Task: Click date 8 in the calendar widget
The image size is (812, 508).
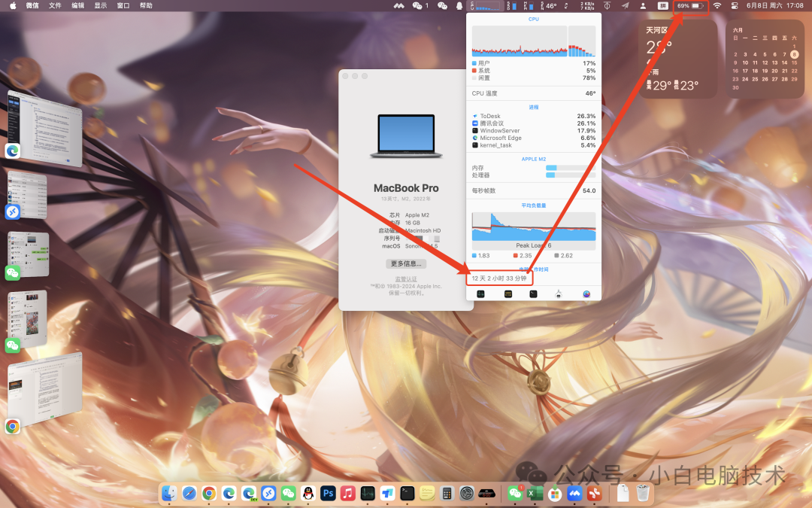Action: 795,54
